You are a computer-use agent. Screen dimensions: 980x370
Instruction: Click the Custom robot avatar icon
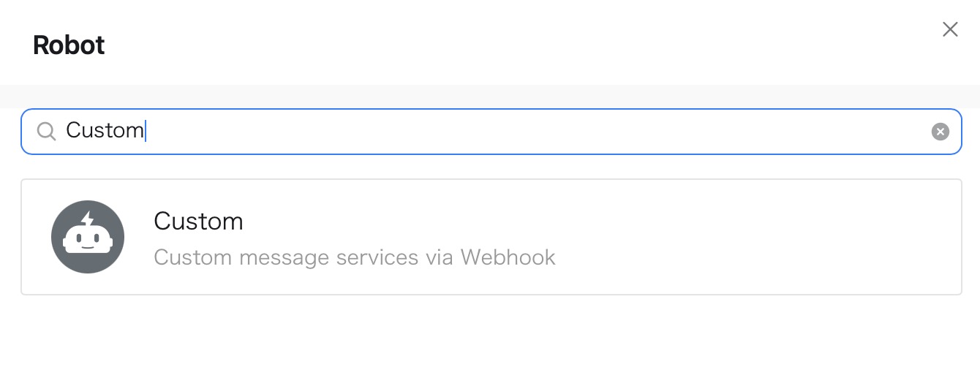(x=88, y=237)
